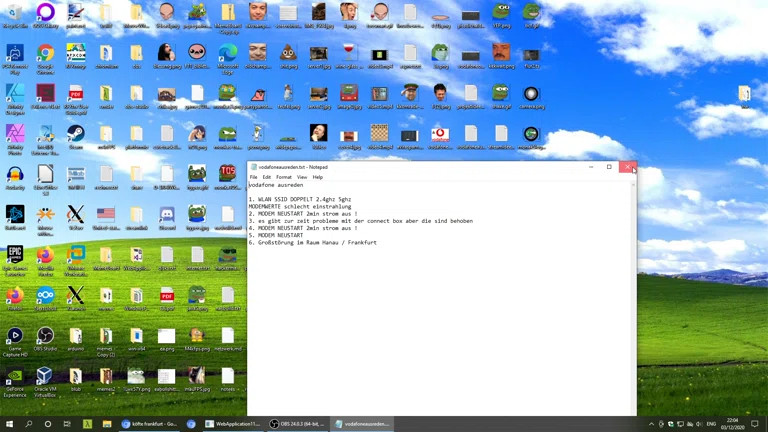768x432 pixels.
Task: Launch OBS Studio from the desktop
Action: tap(45, 337)
